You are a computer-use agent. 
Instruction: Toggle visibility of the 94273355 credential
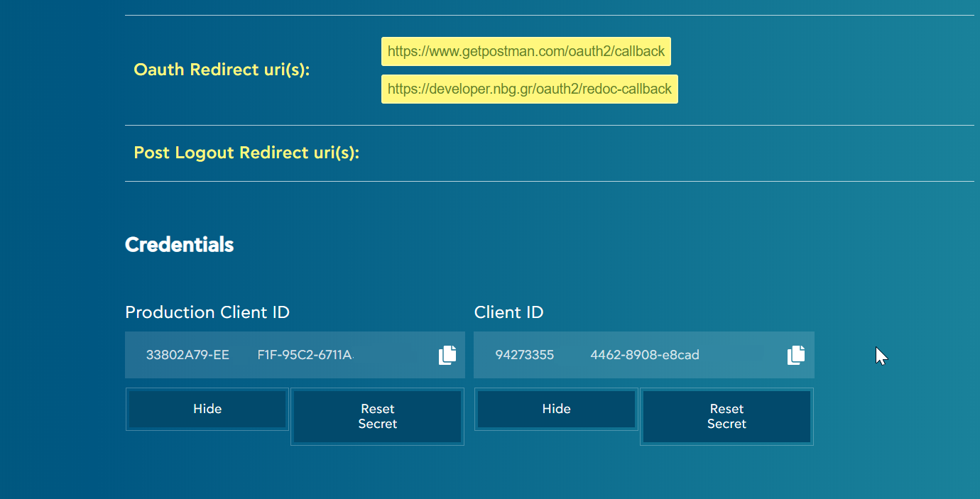tap(556, 409)
